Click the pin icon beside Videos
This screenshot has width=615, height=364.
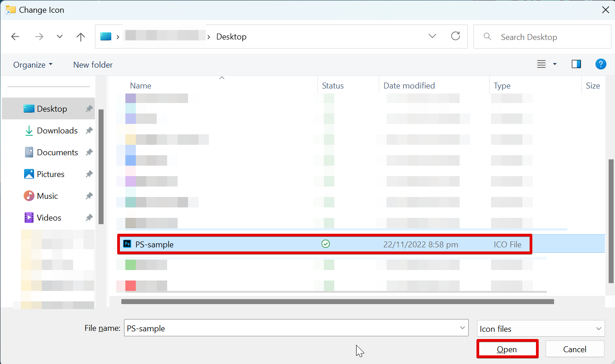click(x=89, y=218)
